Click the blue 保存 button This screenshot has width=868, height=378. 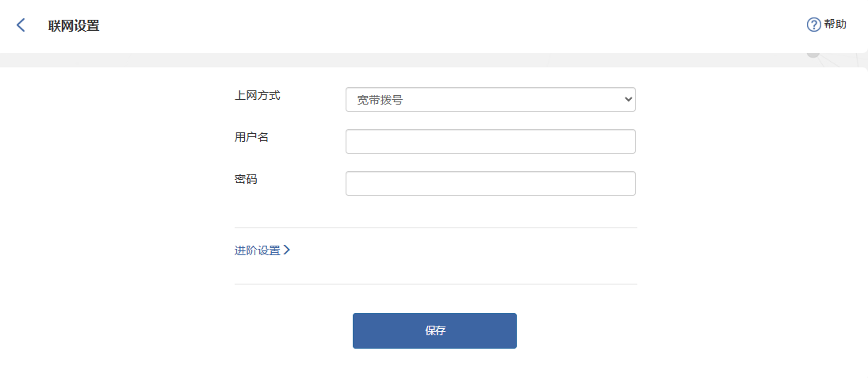tap(434, 331)
